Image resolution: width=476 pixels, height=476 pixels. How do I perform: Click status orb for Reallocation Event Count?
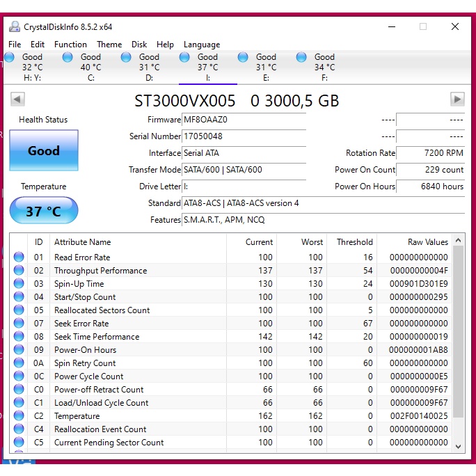pos(19,429)
